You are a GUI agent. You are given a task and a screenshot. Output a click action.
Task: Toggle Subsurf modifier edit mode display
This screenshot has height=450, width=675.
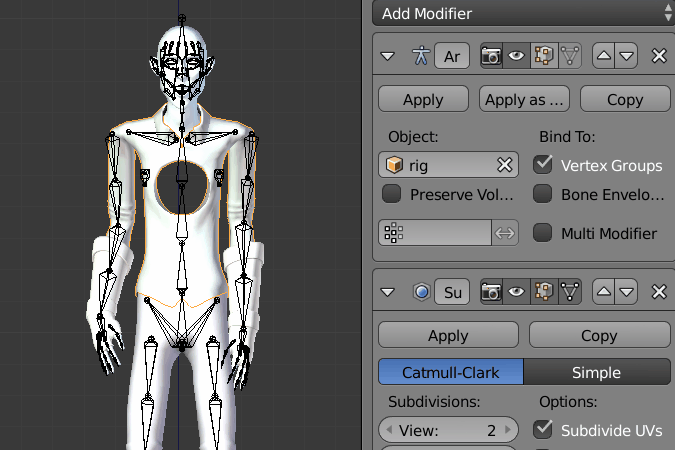coord(544,292)
